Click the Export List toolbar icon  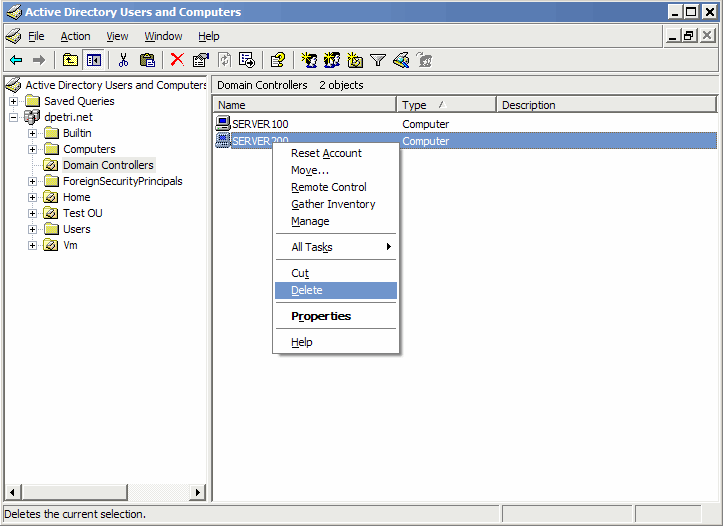click(247, 60)
